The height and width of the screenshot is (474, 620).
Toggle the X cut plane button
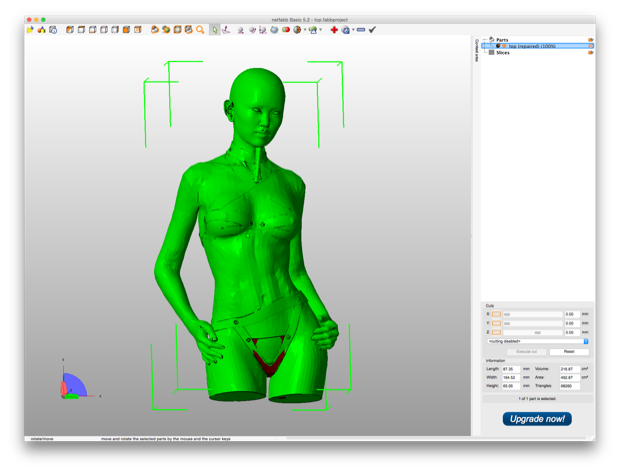(496, 314)
